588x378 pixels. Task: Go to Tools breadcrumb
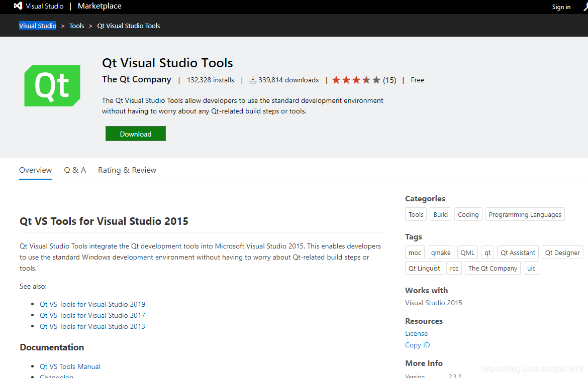click(76, 26)
